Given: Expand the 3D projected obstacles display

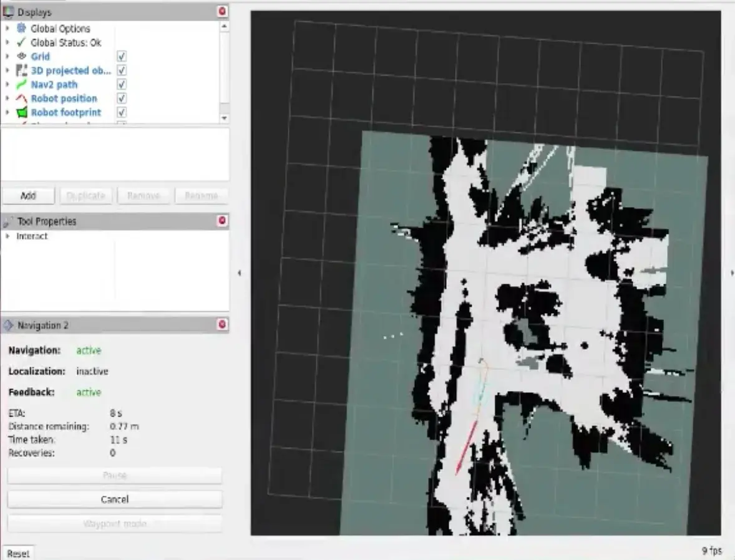Looking at the screenshot, I should [7, 70].
